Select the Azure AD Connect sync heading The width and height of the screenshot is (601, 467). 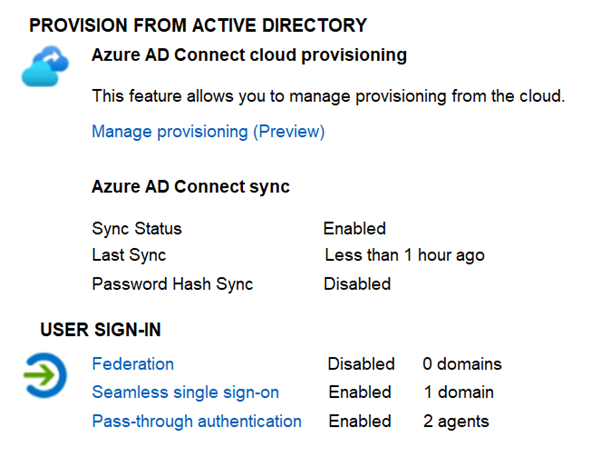[191, 187]
